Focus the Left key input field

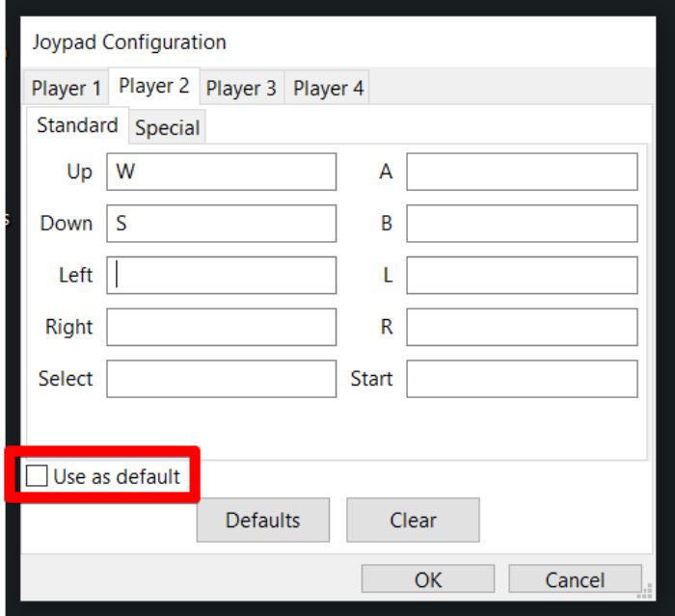221,275
